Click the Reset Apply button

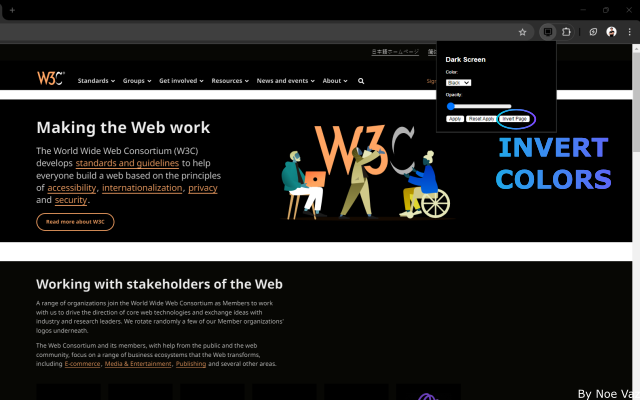point(481,119)
